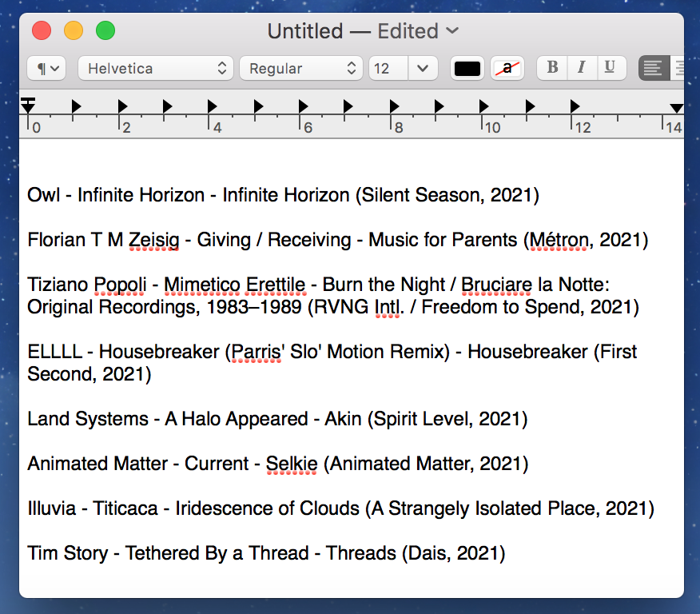Select align left text alignment
Image resolution: width=700 pixels, height=614 pixels.
pos(654,68)
